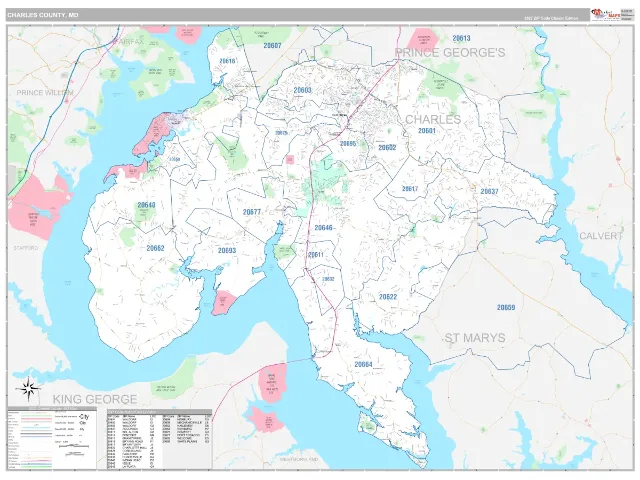
Task: Select ZIP code label 20617
Action: [x=410, y=189]
